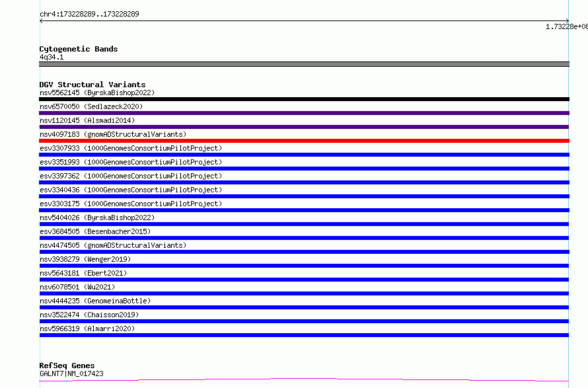Click the blue bar under nsv5643181
Image resolution: width=588 pixels, height=388 pixels.
pyautogui.click(x=304, y=280)
